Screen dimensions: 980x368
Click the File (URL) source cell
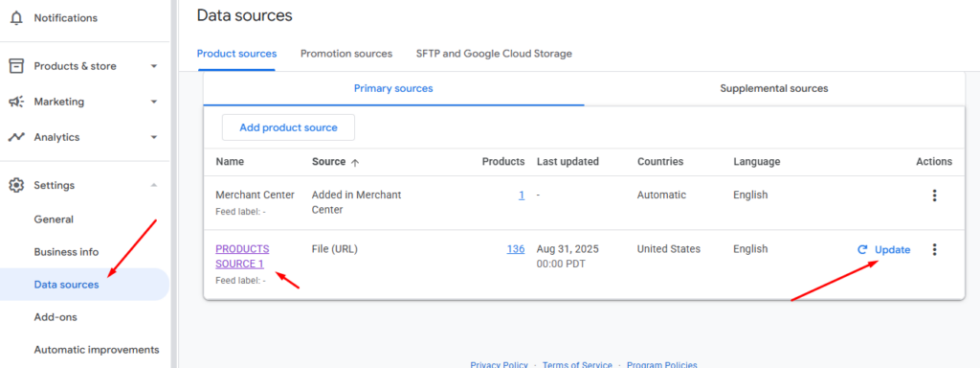tap(334, 249)
